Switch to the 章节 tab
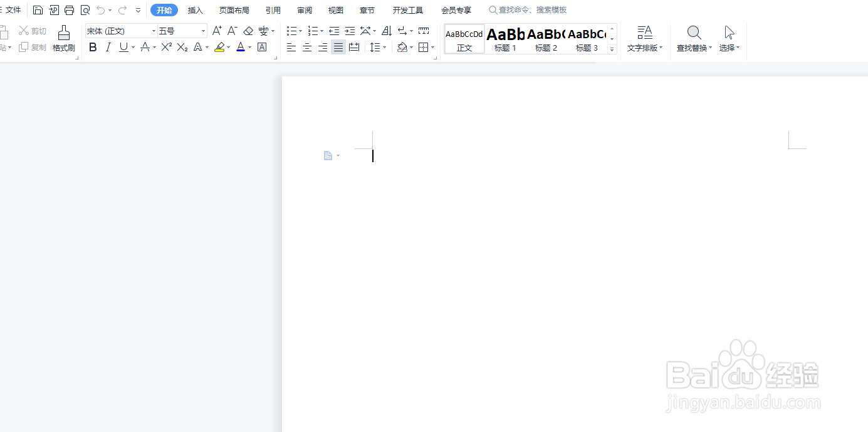The width and height of the screenshot is (868, 432). coord(367,10)
